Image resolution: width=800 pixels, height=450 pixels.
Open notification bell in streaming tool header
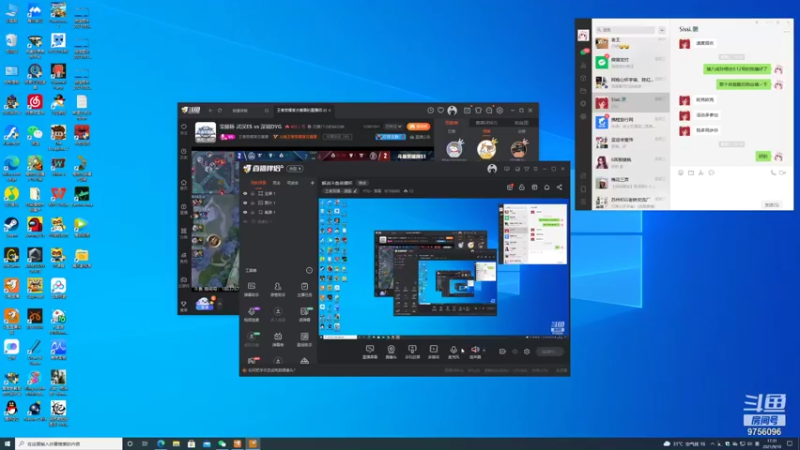click(x=546, y=187)
